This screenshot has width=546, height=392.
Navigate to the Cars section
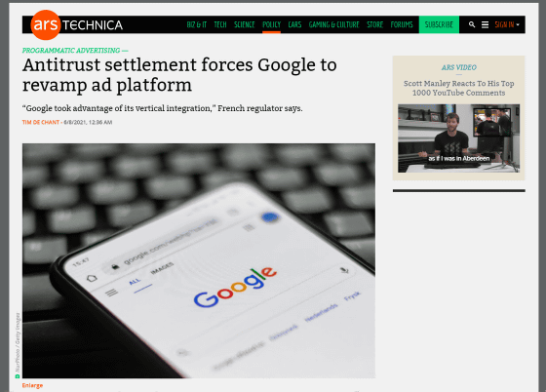[x=294, y=24]
